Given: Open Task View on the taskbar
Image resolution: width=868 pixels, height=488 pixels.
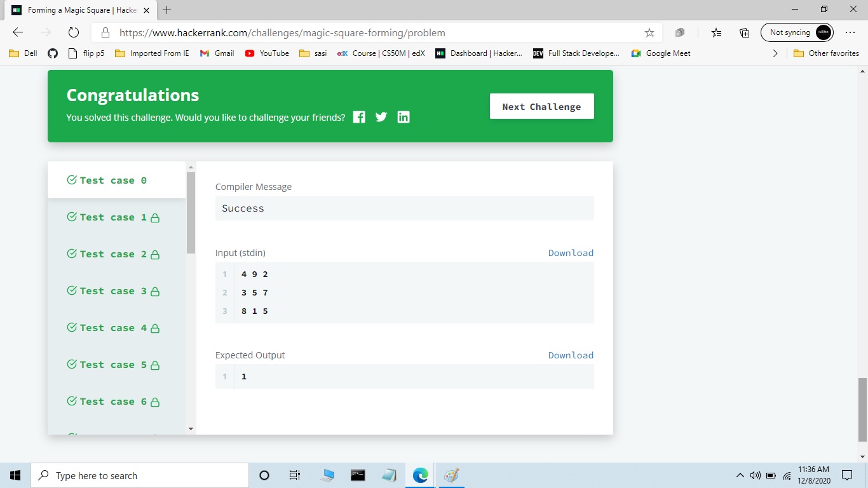Looking at the screenshot, I should 294,475.
